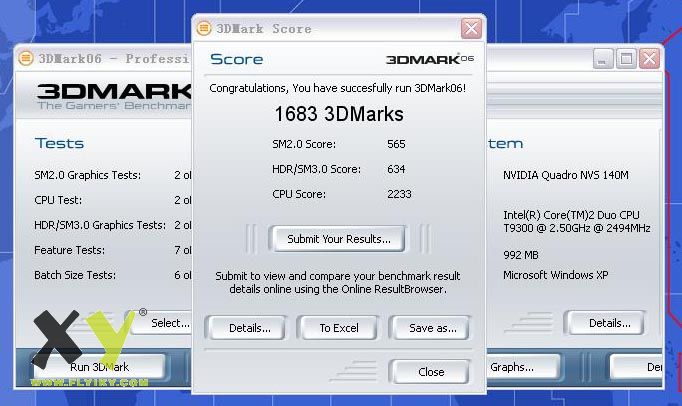Click NVIDIA Quadro NVS 140M text
Image resolution: width=682 pixels, height=406 pixels.
pos(565,175)
